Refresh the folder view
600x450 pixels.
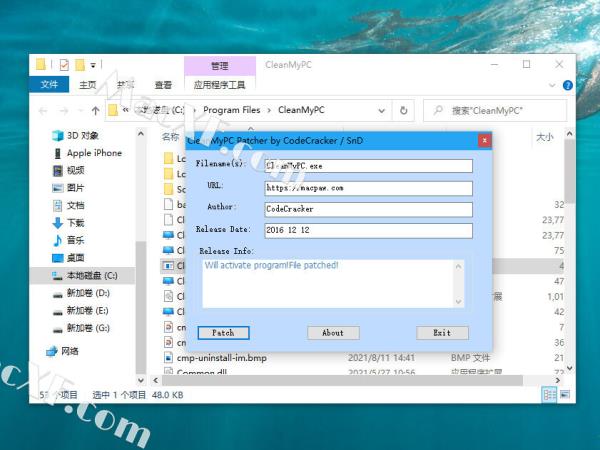[x=403, y=111]
